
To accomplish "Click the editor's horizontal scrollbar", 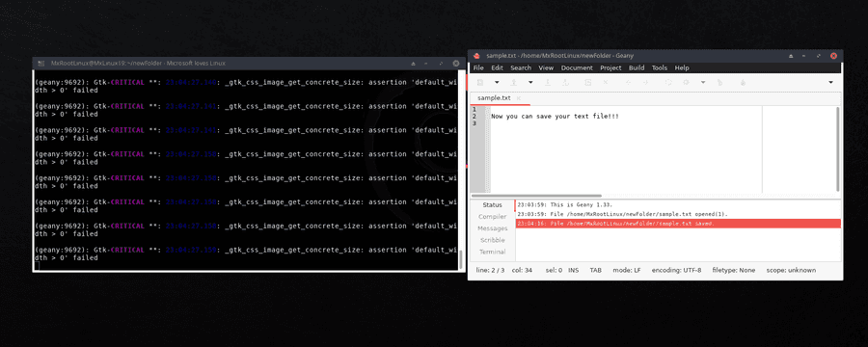I will click(x=536, y=196).
